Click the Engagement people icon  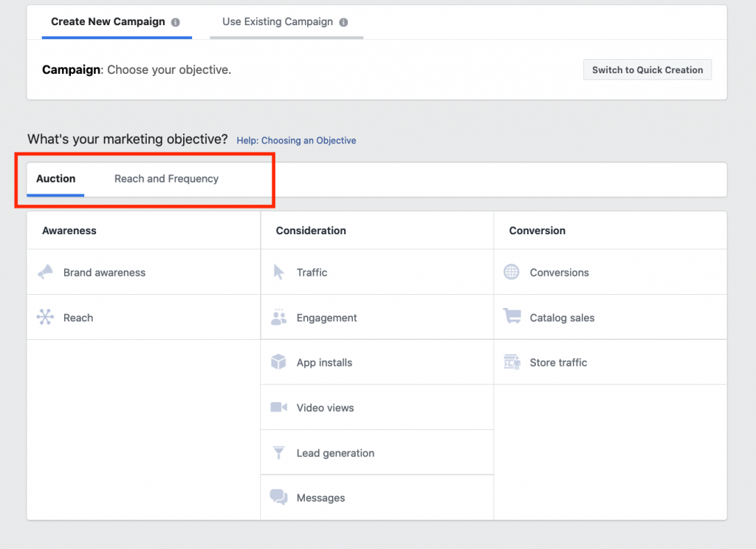(x=278, y=317)
